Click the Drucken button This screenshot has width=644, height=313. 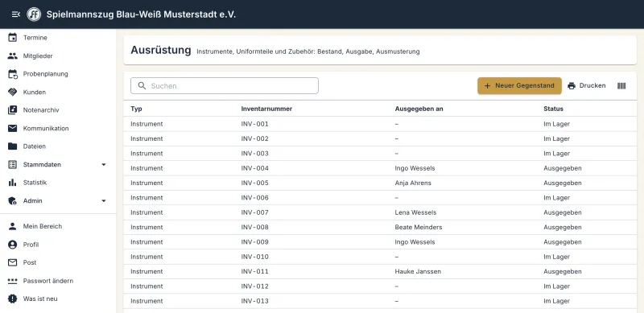coord(587,86)
